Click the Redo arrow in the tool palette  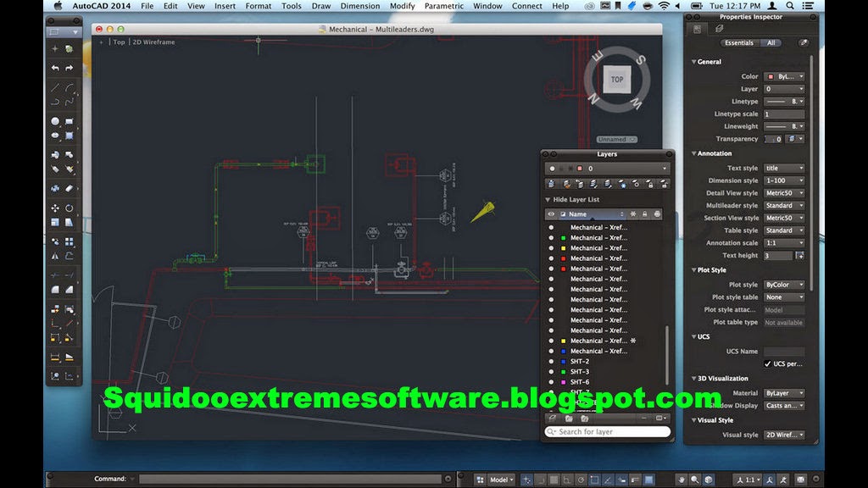pos(70,68)
